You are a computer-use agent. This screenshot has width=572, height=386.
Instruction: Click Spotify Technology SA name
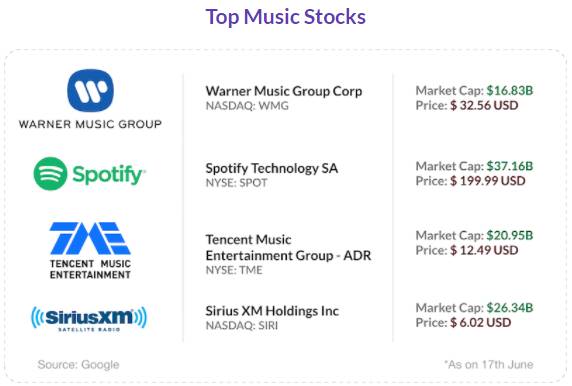click(x=272, y=168)
